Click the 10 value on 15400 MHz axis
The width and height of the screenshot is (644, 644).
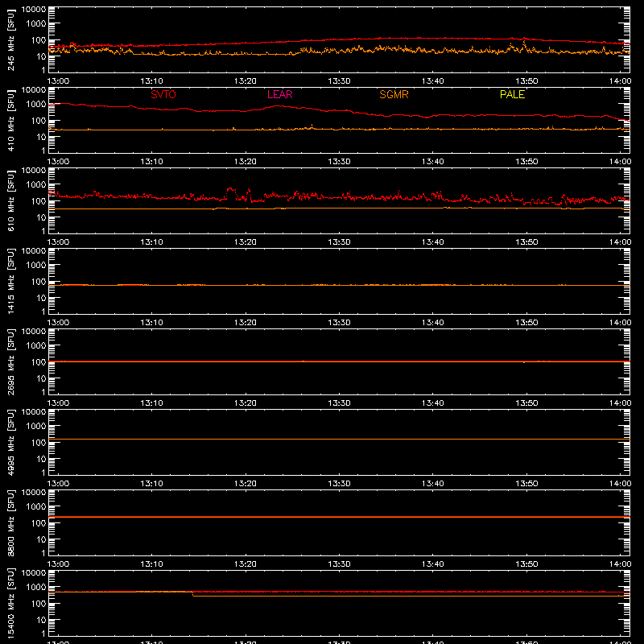coord(41,620)
